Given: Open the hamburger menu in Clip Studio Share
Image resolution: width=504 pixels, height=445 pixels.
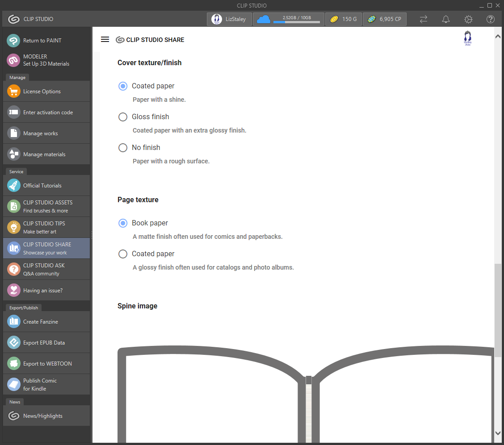Looking at the screenshot, I should coord(105,39).
